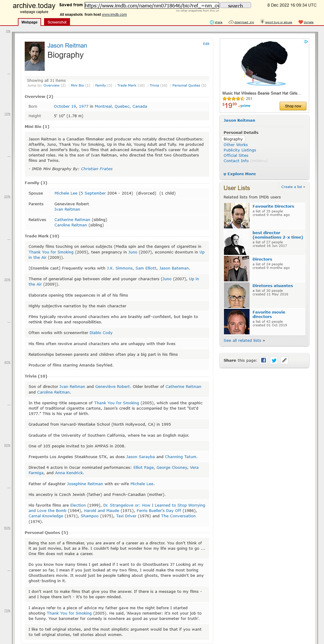Image resolution: width=324 pixels, height=644 pixels.
Task: Open Michele Lee spouse link
Action: pos(66,193)
